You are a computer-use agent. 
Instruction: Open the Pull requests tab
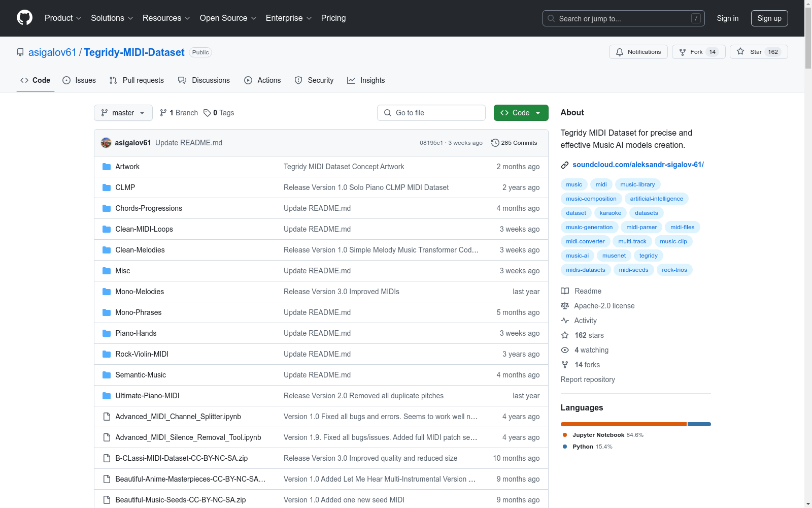pyautogui.click(x=137, y=80)
